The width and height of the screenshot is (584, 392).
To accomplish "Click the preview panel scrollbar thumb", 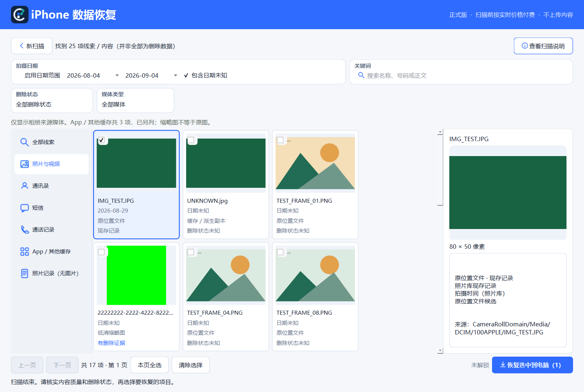I will [x=440, y=170].
